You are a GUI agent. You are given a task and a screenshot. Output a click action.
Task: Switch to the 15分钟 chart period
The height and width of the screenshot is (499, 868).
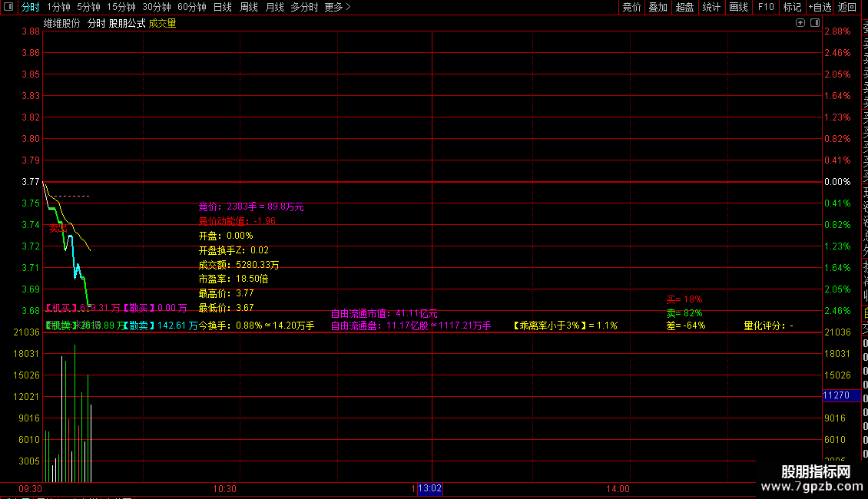coord(121,7)
